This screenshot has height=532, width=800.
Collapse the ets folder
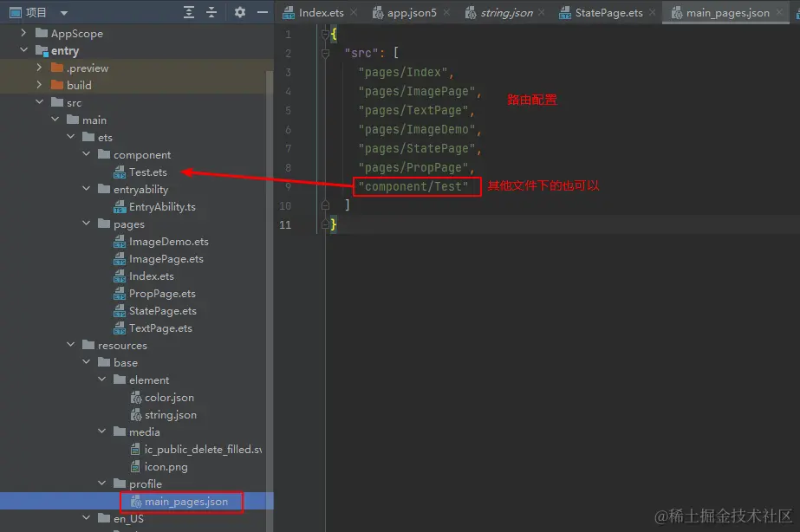click(71, 137)
